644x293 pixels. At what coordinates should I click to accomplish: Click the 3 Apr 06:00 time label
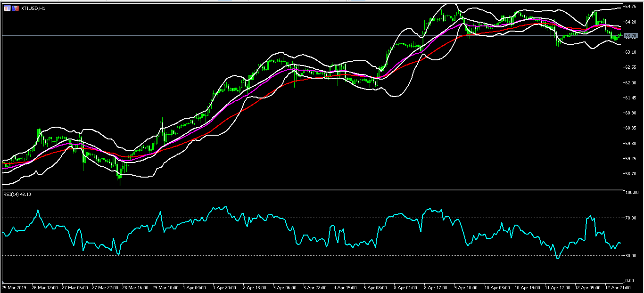[285, 287]
